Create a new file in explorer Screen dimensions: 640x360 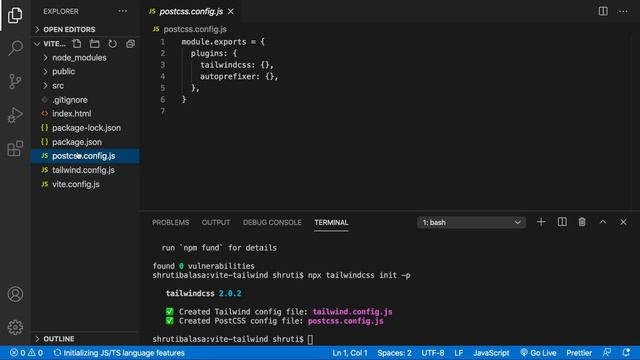coord(77,44)
